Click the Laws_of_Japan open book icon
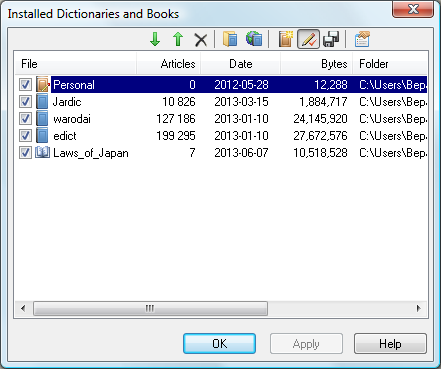The width and height of the screenshot is (441, 369). pos(42,152)
